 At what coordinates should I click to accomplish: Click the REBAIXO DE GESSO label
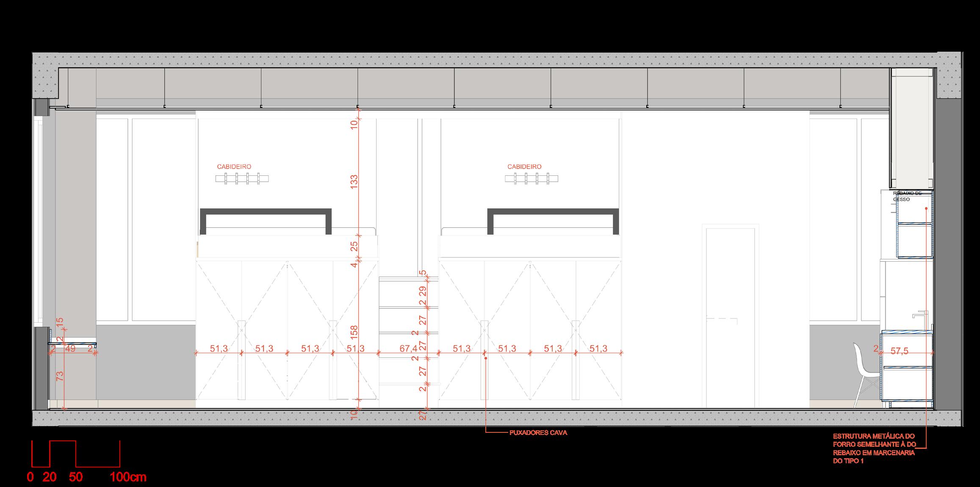click(907, 196)
